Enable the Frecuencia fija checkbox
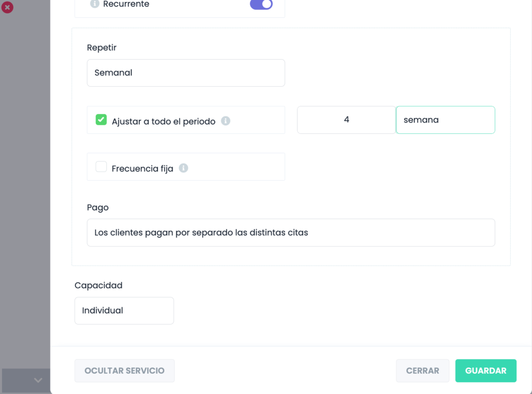 tap(101, 167)
